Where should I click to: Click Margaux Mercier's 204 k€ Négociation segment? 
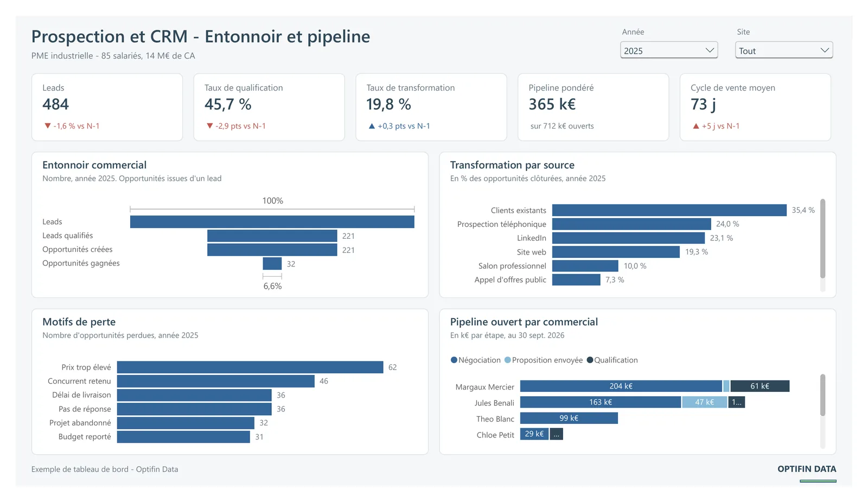[621, 386]
